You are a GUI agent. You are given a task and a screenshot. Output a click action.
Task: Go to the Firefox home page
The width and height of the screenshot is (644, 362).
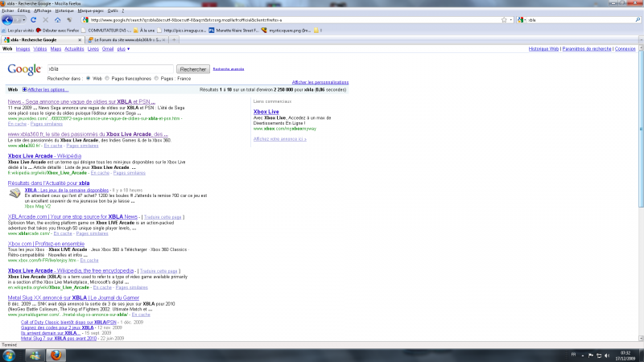click(57, 19)
